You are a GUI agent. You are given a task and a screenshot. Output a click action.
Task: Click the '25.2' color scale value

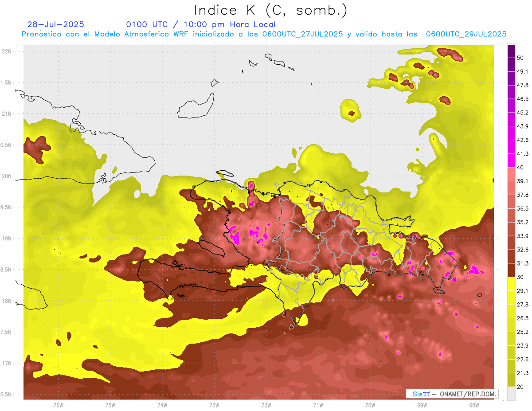522,332
